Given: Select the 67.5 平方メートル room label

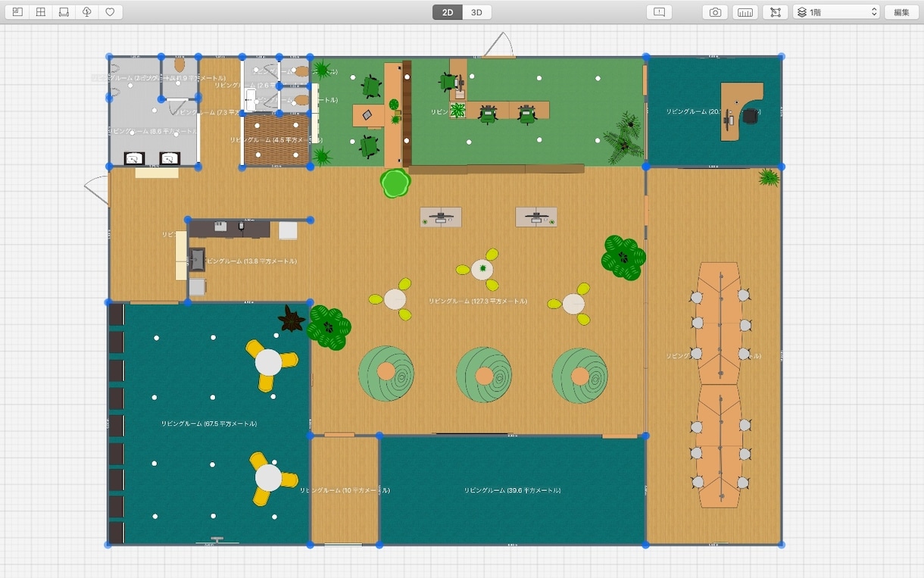Looking at the screenshot, I should 209,423.
